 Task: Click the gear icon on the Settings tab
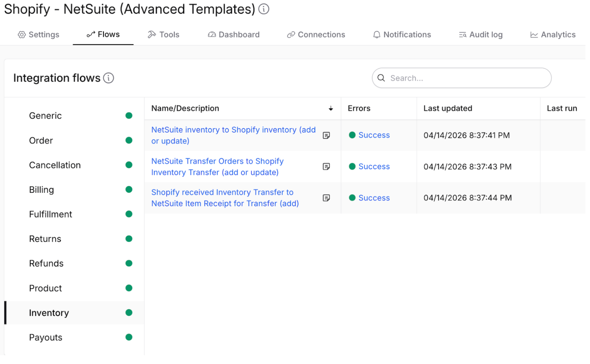[22, 35]
